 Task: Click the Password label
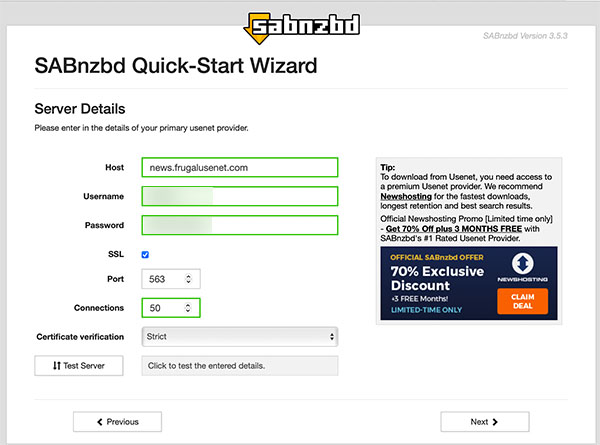[x=104, y=225]
